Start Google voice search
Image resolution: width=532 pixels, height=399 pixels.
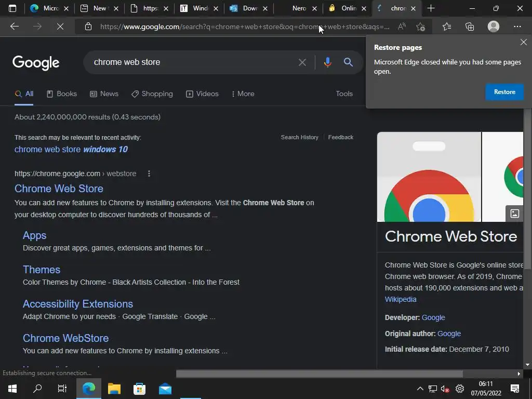coord(327,62)
